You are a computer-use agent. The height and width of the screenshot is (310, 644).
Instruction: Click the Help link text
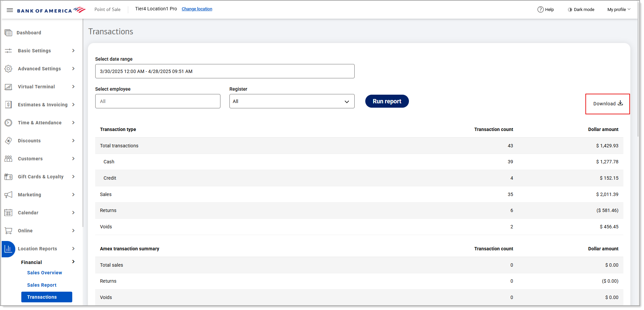coord(549,10)
